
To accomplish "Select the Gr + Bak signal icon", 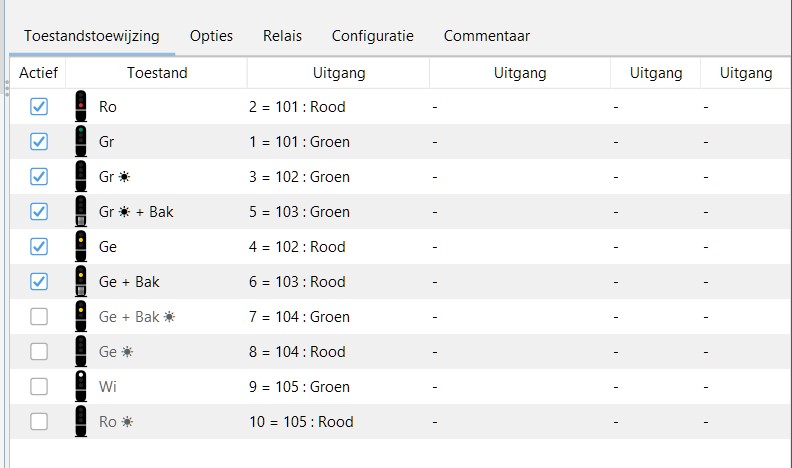I will pyautogui.click(x=81, y=212).
